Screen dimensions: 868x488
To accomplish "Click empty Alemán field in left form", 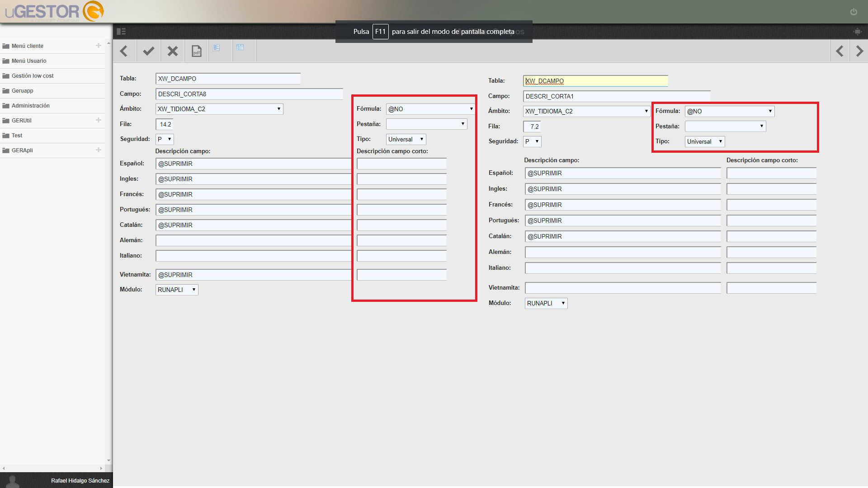I will click(254, 240).
